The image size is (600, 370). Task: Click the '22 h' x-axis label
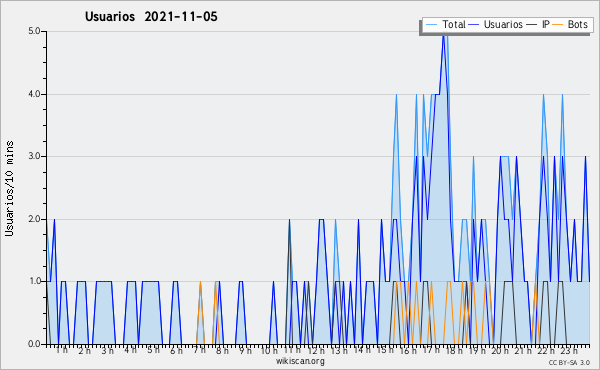546,350
